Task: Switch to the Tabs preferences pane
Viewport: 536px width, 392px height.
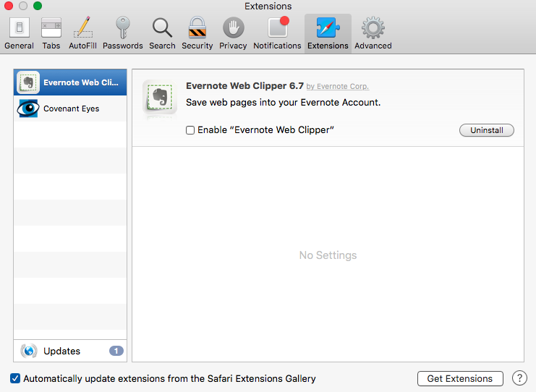Action: click(x=51, y=33)
